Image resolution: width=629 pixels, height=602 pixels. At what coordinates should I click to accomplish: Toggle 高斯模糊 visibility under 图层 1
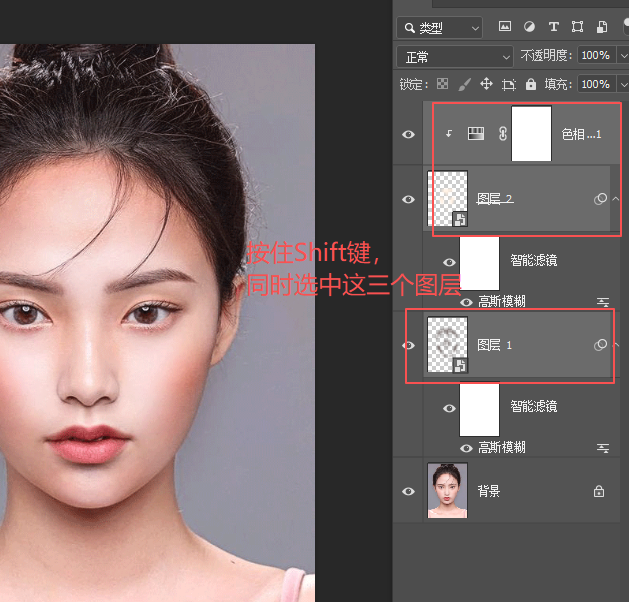click(x=466, y=448)
